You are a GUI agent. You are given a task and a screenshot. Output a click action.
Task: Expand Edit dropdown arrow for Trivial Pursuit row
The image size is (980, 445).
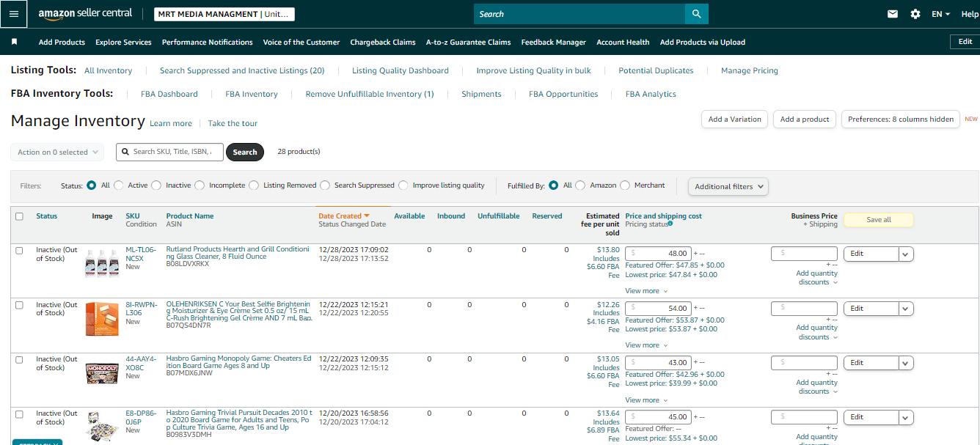pos(906,417)
